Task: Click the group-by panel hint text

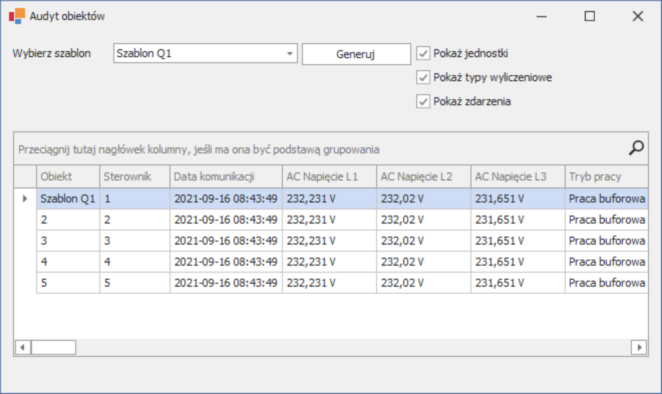Action: [x=199, y=149]
